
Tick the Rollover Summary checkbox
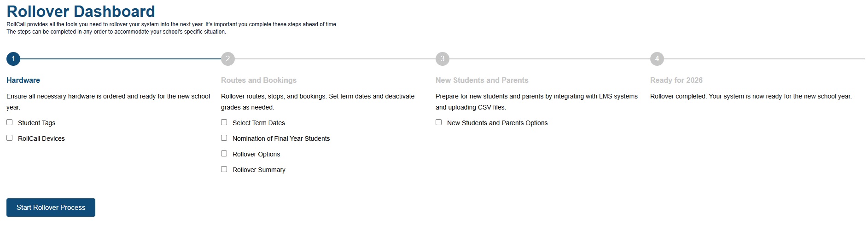[x=224, y=169]
